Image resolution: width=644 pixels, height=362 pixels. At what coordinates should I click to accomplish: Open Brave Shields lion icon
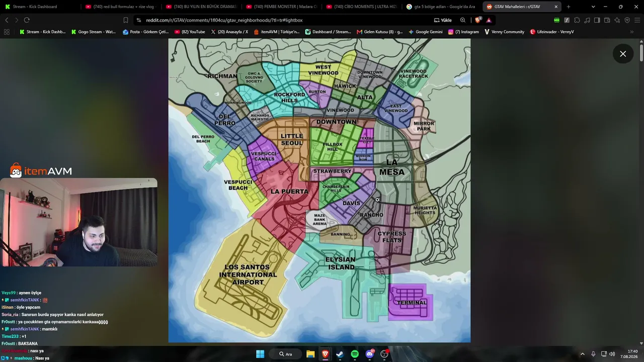pos(478,20)
